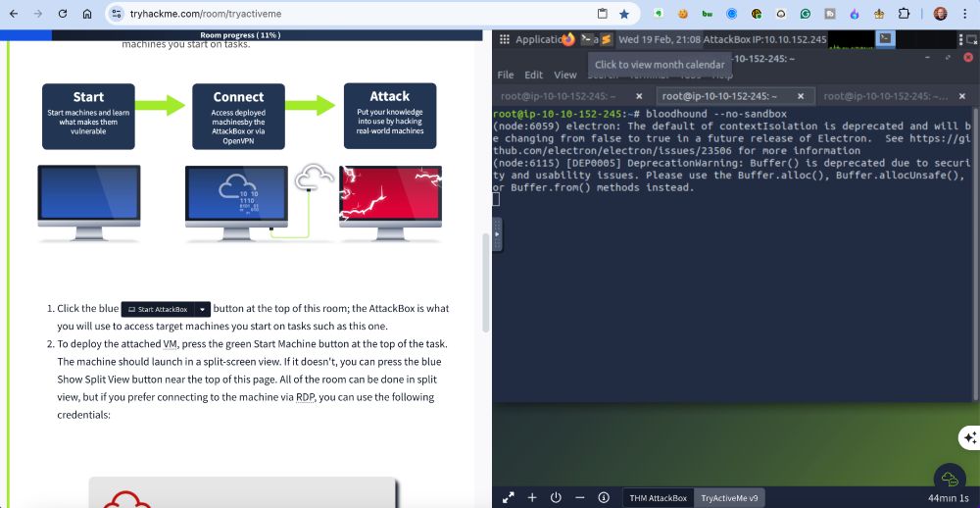The image size is (980, 508).
Task: Open Chrome three-dot menu
Action: (x=965, y=14)
